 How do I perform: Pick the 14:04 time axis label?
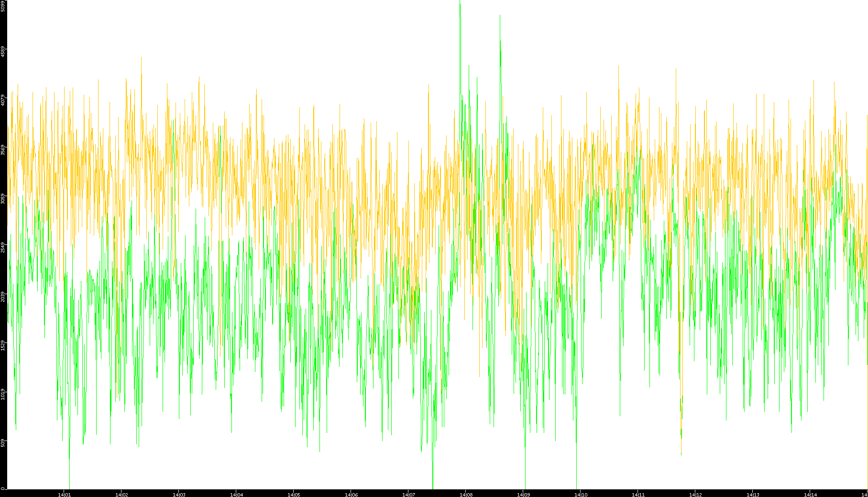click(x=236, y=495)
